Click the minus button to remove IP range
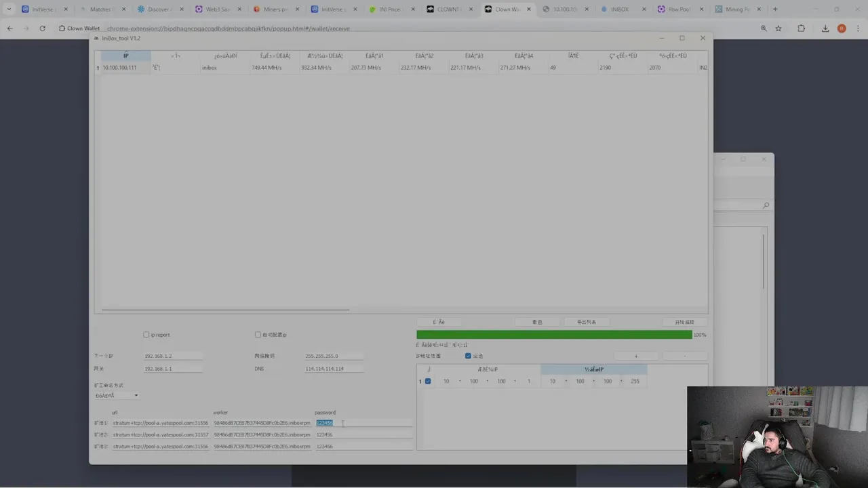The height and width of the screenshot is (488, 868). (x=684, y=356)
